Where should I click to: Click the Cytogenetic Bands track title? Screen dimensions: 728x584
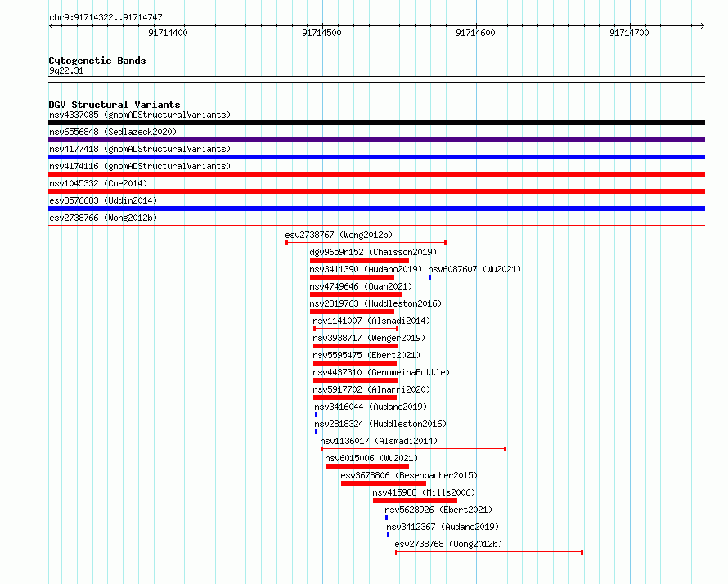tap(97, 61)
